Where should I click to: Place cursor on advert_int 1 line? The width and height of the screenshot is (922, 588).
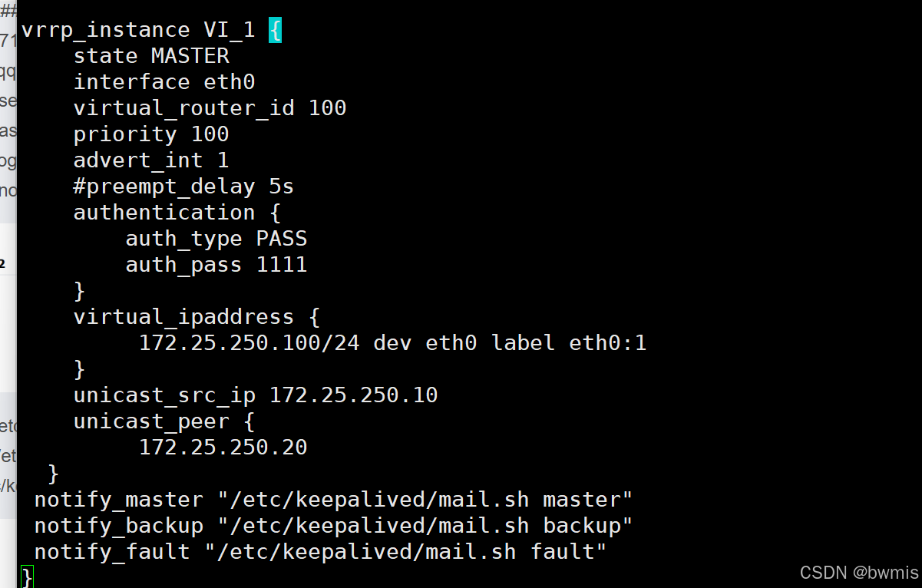coord(151,160)
